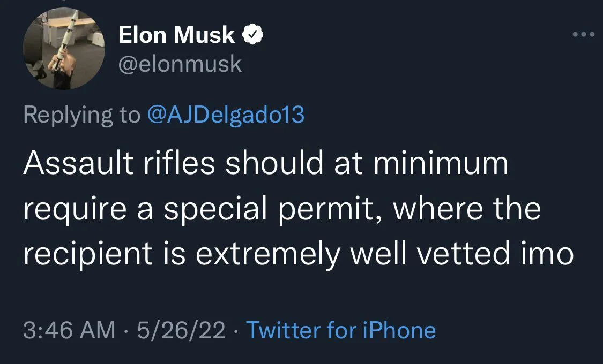The height and width of the screenshot is (364, 603).
Task: Click the 5/26/22 date
Action: 181,330
